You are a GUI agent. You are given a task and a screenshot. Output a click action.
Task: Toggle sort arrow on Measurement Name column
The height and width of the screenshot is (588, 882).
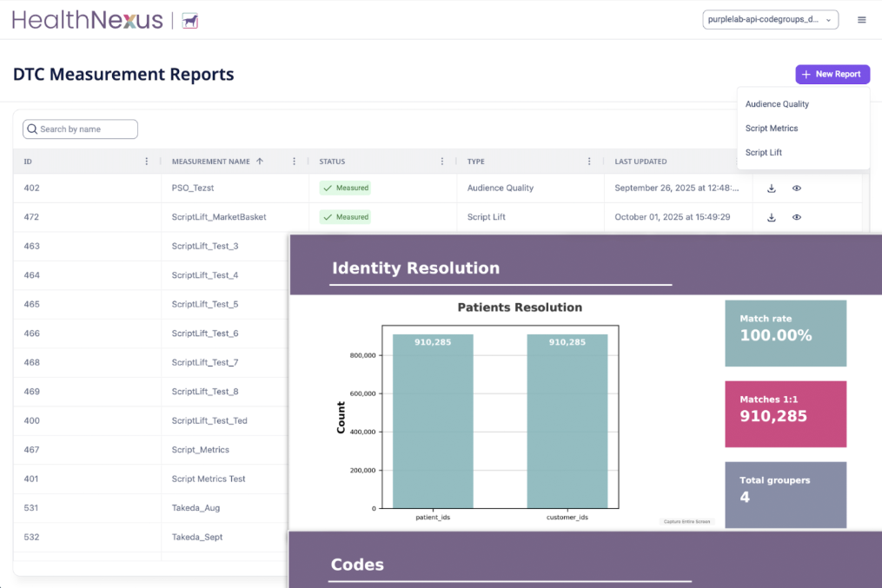(260, 162)
